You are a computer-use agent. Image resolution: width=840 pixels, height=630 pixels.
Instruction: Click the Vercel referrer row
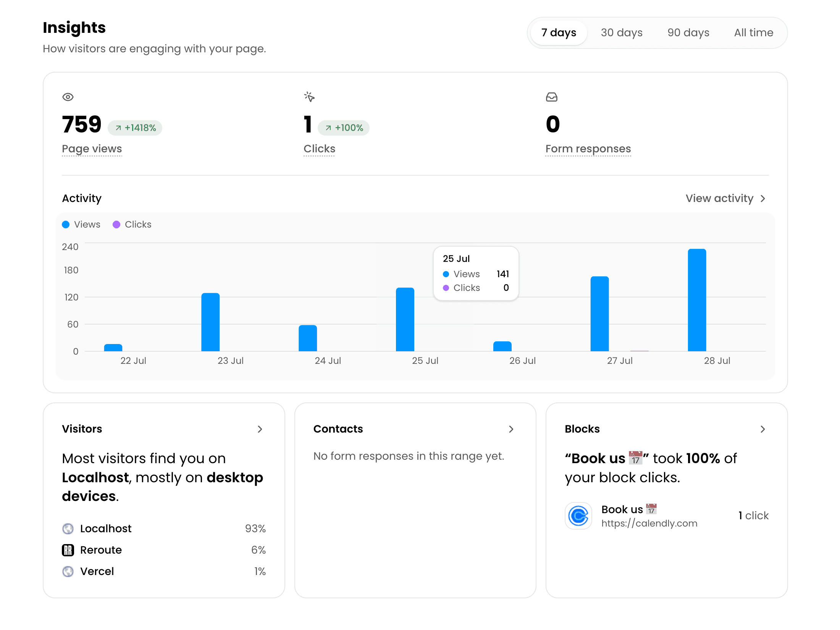(x=164, y=572)
